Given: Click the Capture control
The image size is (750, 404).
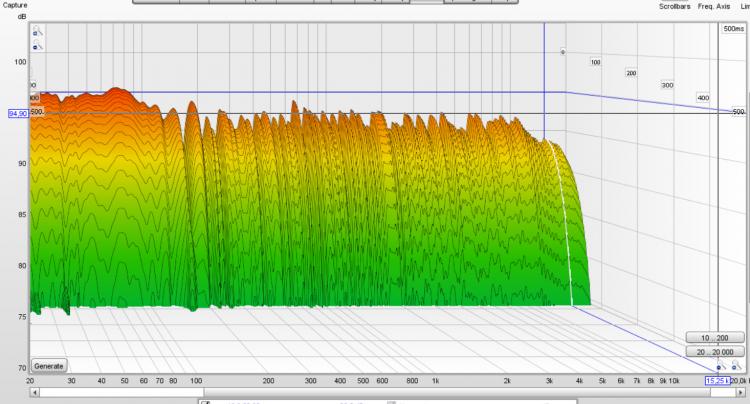Looking at the screenshot, I should point(14,3).
